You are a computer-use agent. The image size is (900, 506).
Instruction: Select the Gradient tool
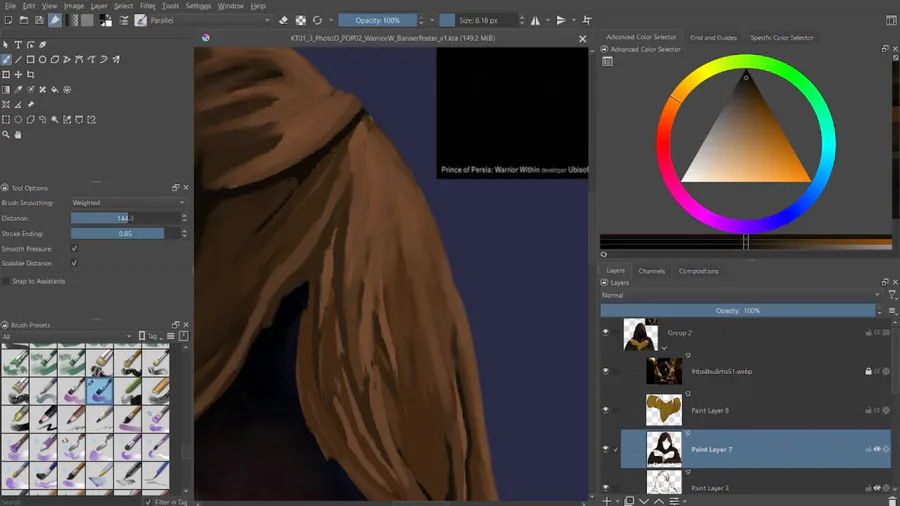click(x=6, y=89)
